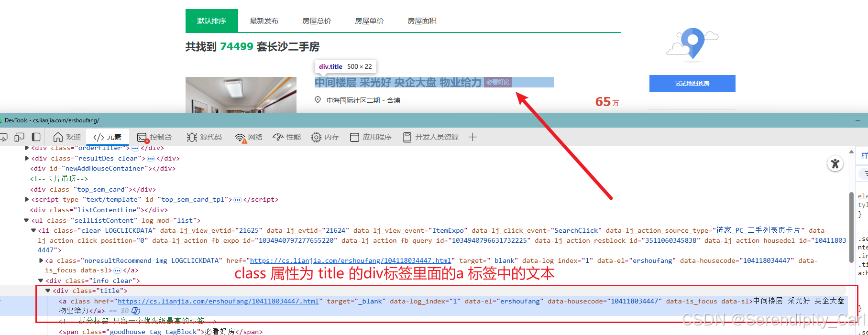Open the 网络 (Network) tab
The image size is (868, 335).
(248, 137)
